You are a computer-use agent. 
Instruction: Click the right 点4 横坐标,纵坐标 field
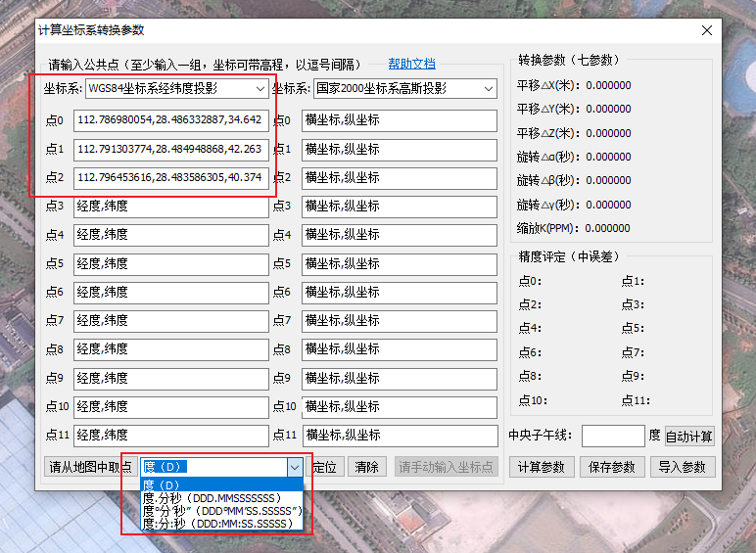click(400, 235)
